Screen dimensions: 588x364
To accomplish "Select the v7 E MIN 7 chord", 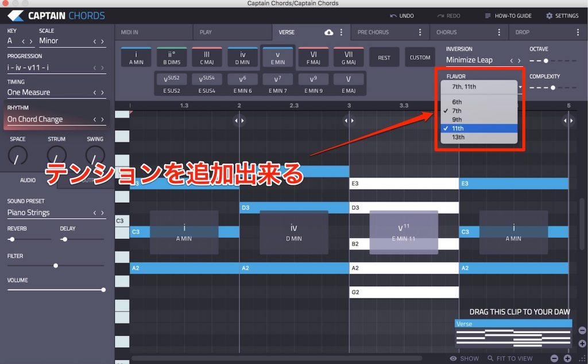I will tap(278, 79).
